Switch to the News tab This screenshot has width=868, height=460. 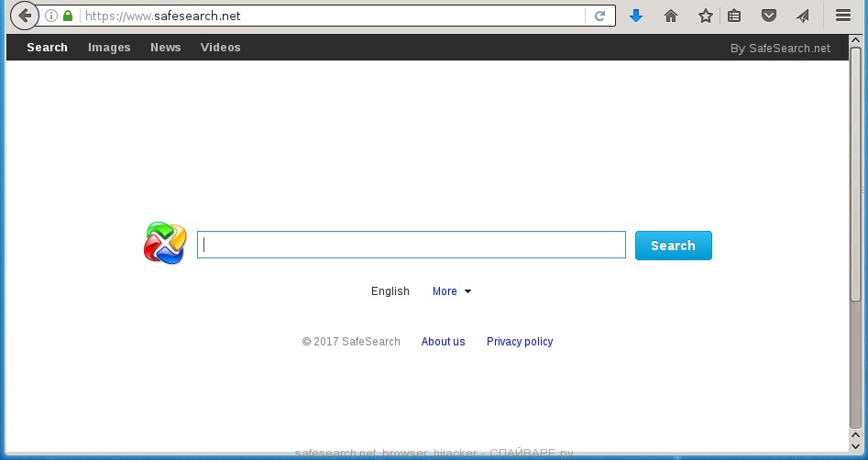pyautogui.click(x=166, y=48)
